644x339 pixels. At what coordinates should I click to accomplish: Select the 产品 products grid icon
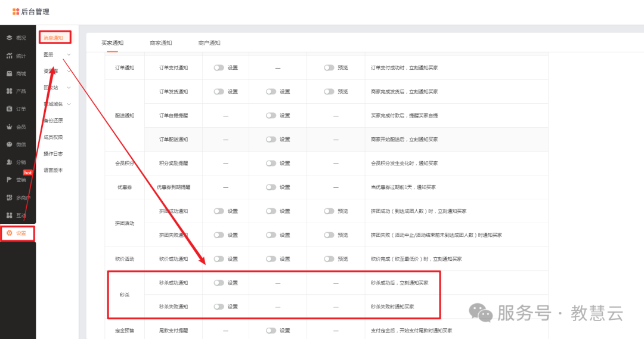click(x=10, y=91)
